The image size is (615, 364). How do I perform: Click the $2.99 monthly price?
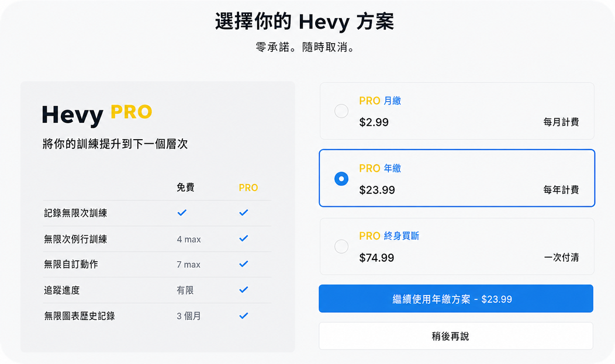coord(374,122)
